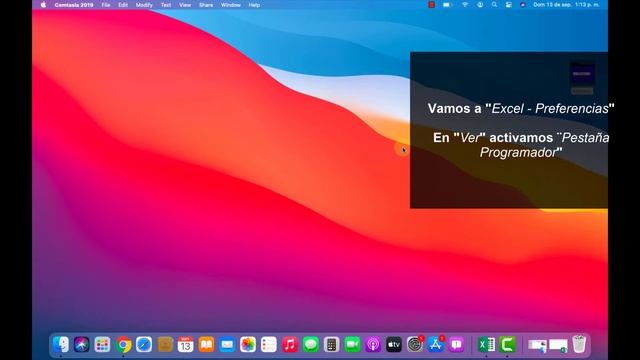Open the Apple TV app
Viewport: 640px width, 360px height.
[x=394, y=345]
